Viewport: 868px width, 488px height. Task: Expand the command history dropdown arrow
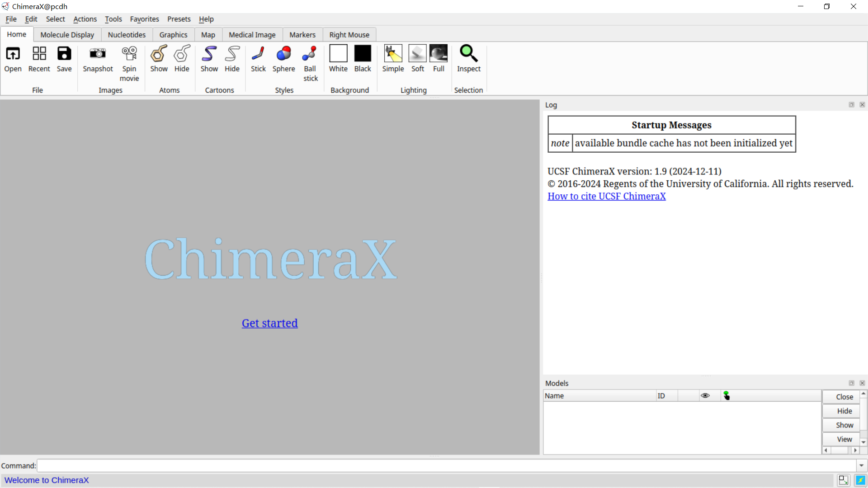click(x=861, y=465)
